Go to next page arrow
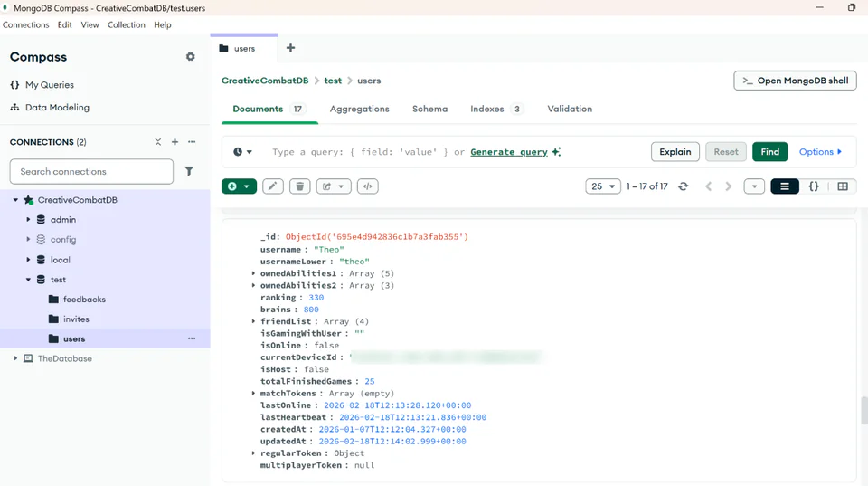This screenshot has width=868, height=486. [729, 186]
